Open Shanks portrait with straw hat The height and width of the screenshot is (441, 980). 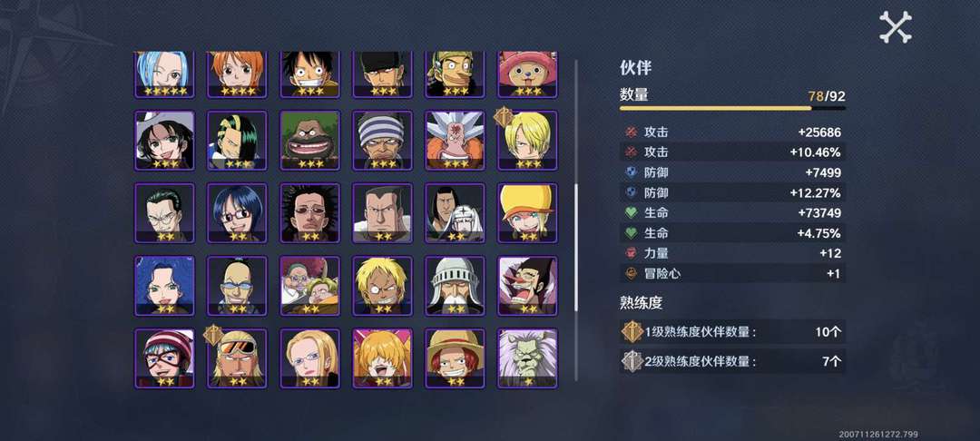click(455, 358)
